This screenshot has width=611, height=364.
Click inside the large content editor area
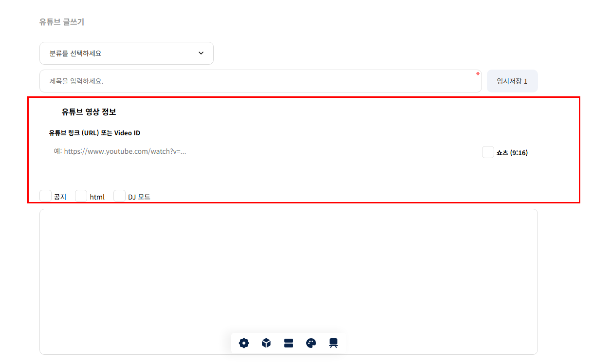pyautogui.click(x=288, y=273)
